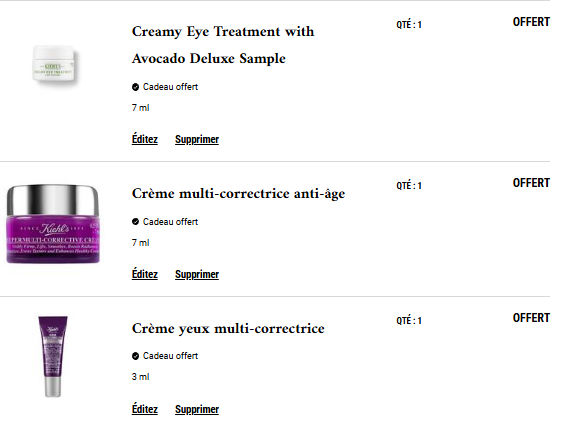Open the Crème multi-correctrice anti-âge title
Screen dimensions: 566x442
coord(239,194)
